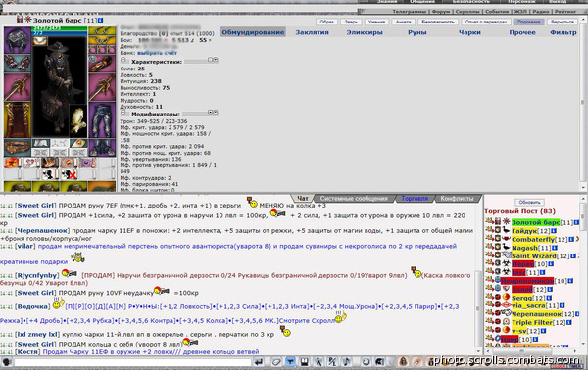Image resolution: width=588 pixels, height=370 pixels.
Task: Open Отчет о переводах button
Action: pyautogui.click(x=486, y=22)
